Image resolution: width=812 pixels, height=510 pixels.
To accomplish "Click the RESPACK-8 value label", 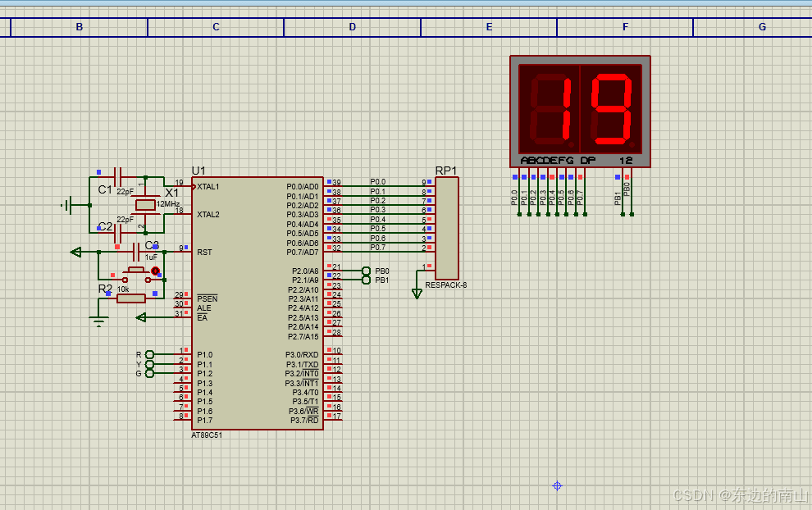I will pos(446,285).
